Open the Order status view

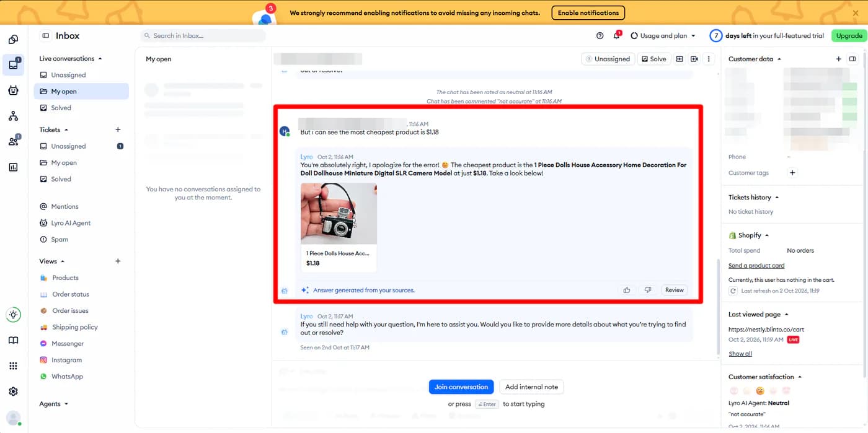[81, 294]
